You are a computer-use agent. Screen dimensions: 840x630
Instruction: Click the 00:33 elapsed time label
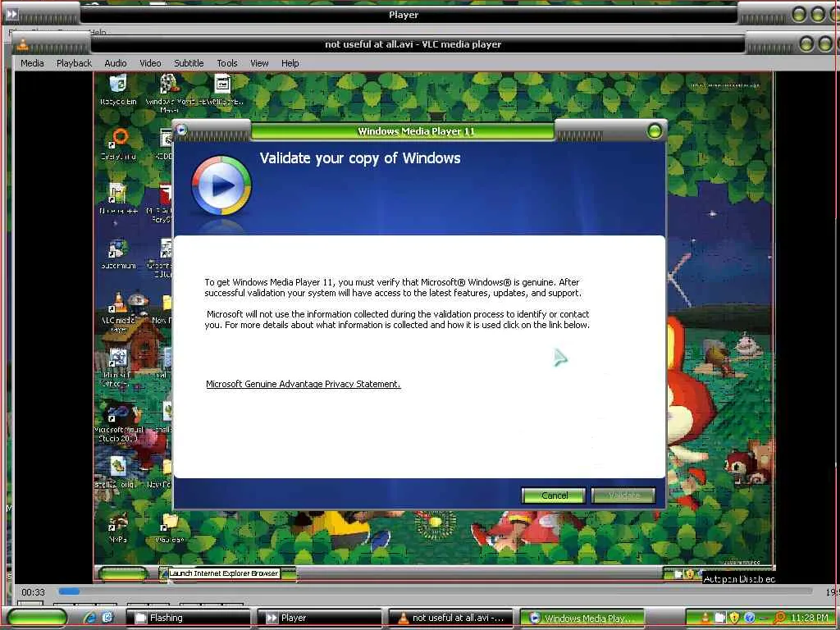[x=33, y=592]
